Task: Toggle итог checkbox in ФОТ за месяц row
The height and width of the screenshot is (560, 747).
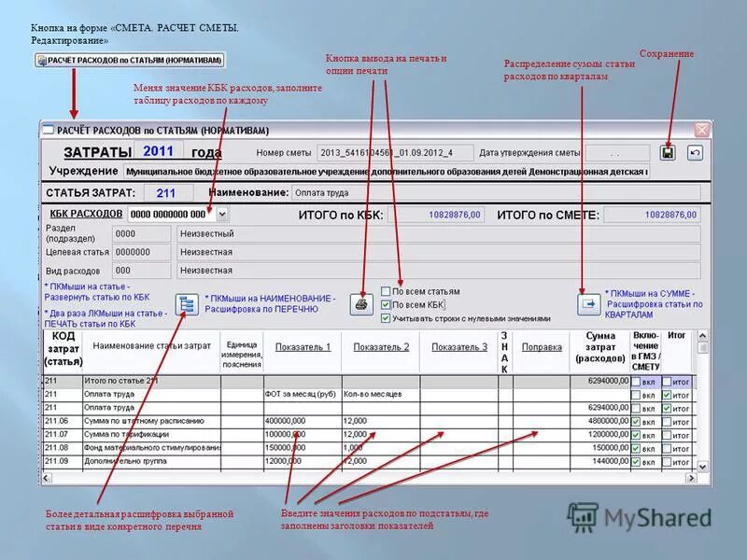Action: (667, 395)
